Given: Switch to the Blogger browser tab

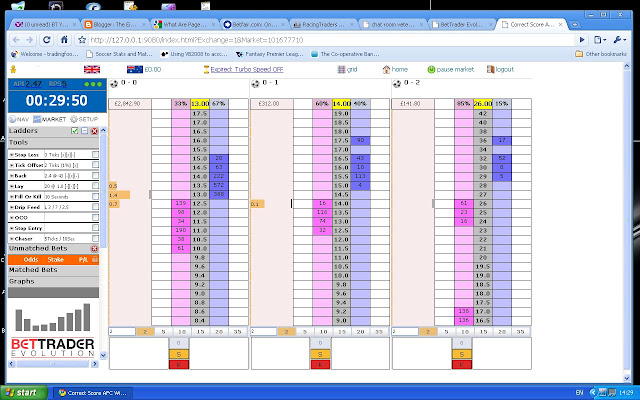Looking at the screenshot, I should [x=116, y=24].
